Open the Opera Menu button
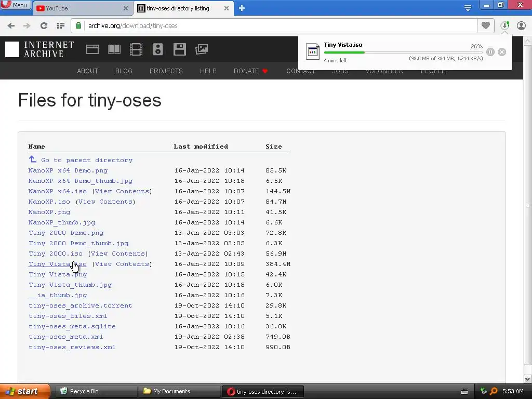 [15, 5]
